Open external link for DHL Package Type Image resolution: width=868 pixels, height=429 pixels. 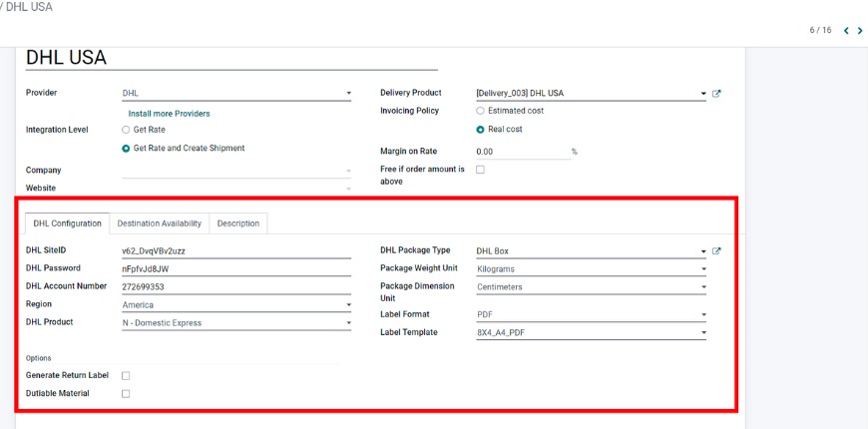[x=716, y=251]
